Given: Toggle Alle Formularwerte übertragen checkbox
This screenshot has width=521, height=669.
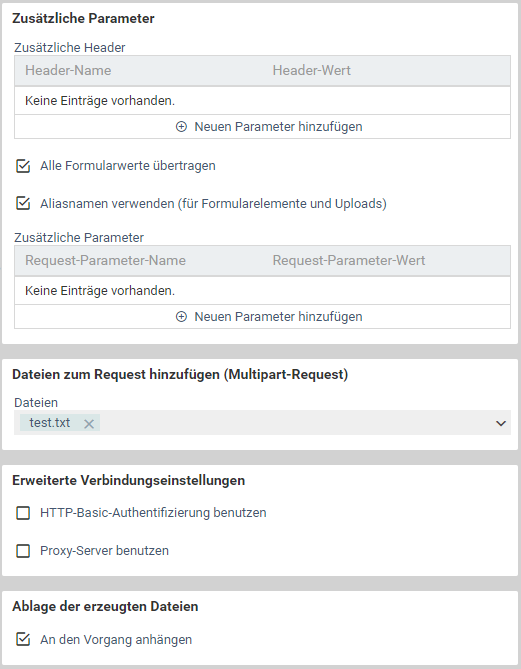Looking at the screenshot, I should 23,166.
